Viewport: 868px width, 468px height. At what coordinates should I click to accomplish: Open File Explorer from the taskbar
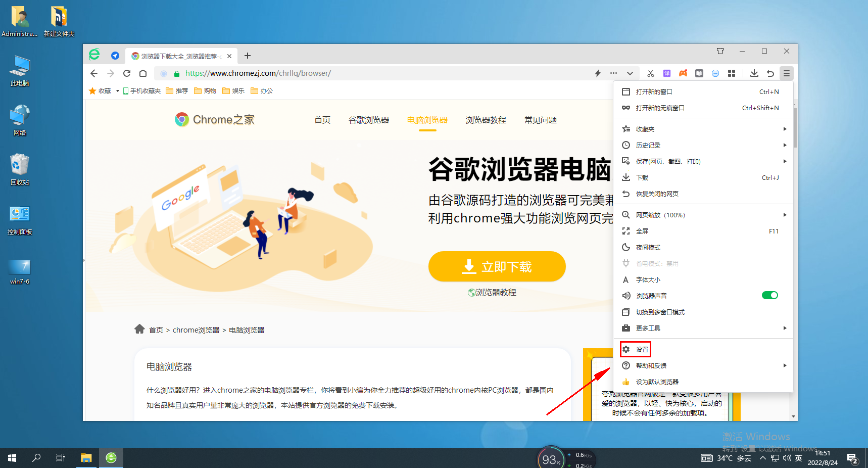coord(86,458)
